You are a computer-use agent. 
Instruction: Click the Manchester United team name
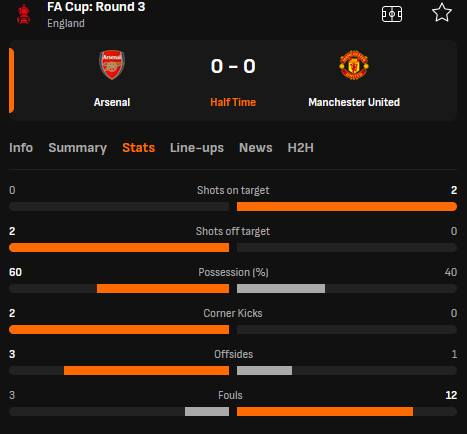[354, 102]
